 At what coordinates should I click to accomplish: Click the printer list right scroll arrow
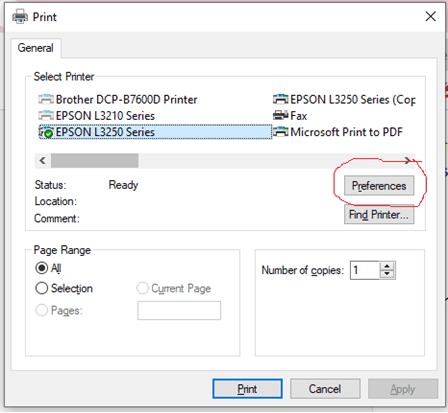407,161
